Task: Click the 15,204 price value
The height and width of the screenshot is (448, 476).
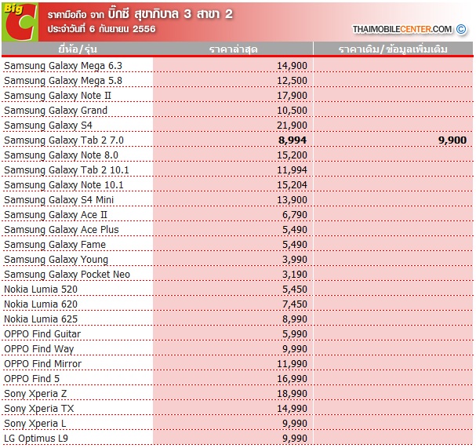Action: pos(292,184)
